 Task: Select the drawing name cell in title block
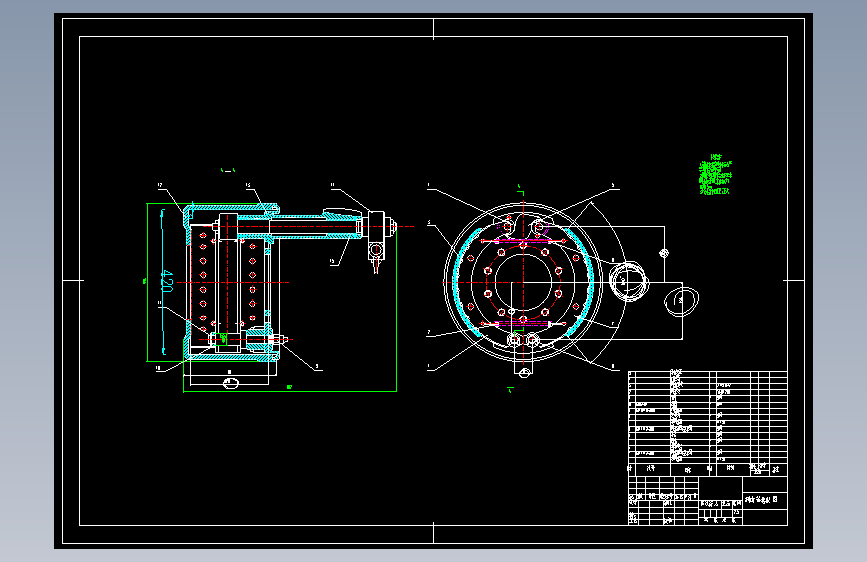click(764, 500)
